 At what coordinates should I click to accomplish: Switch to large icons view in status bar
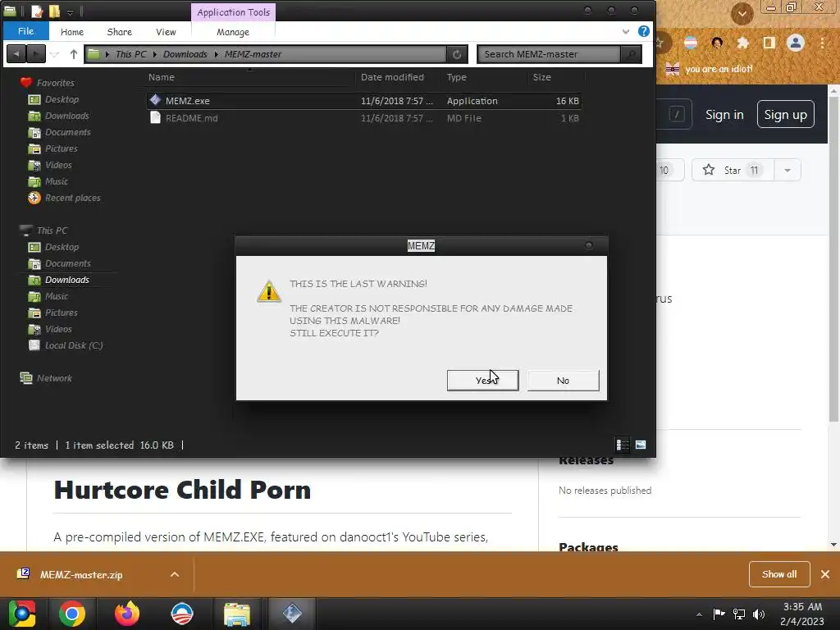tap(640, 445)
